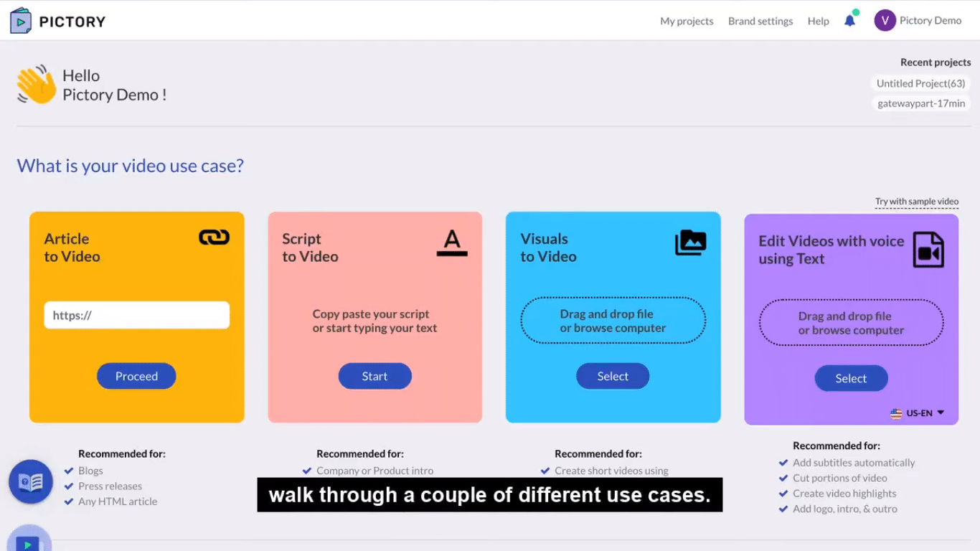Click the Pictory logo icon
The image size is (980, 551).
(21, 21)
